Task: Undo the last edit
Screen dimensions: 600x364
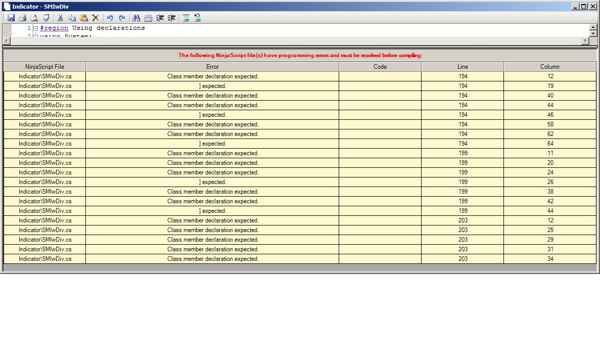Action: [110, 18]
